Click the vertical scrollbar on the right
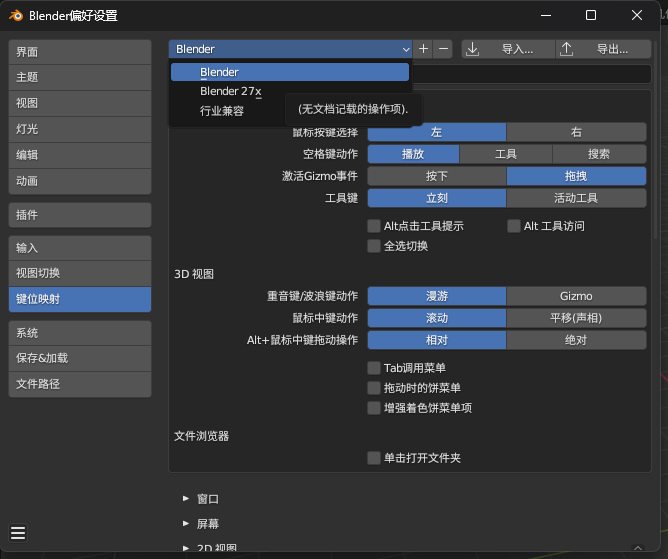Viewport: 668px width, 559px height. pos(656,138)
